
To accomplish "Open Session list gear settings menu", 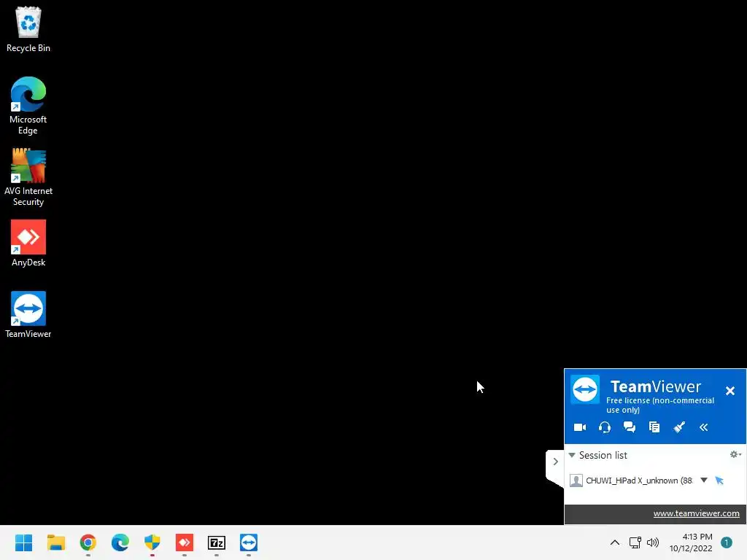I will point(735,454).
